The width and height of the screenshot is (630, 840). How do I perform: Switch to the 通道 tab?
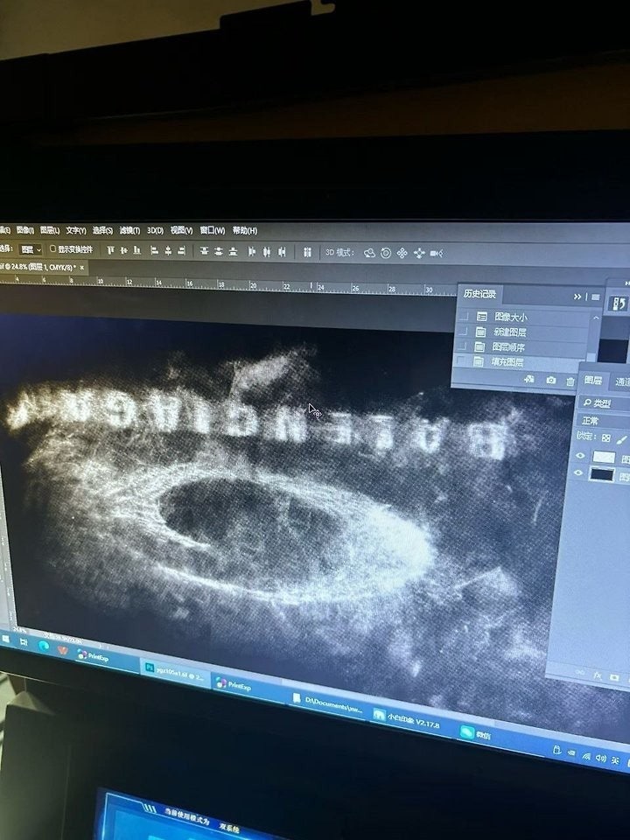click(622, 382)
